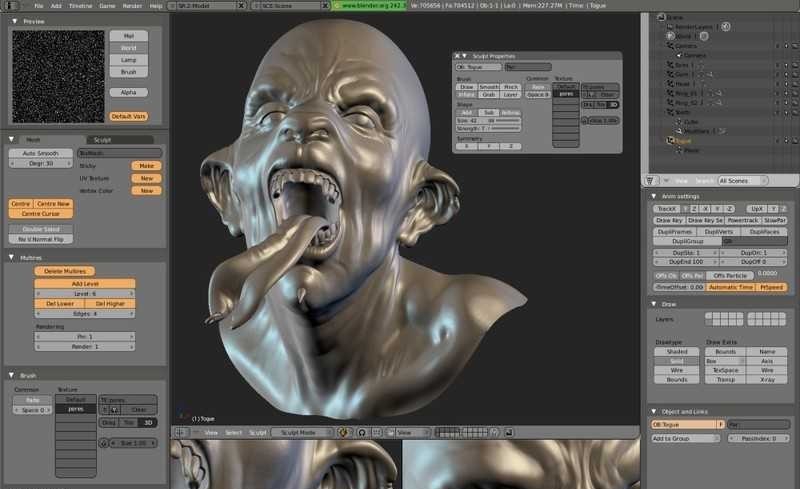Click the render image icon in viewport header
The height and width of the screenshot is (489, 800).
509,432
